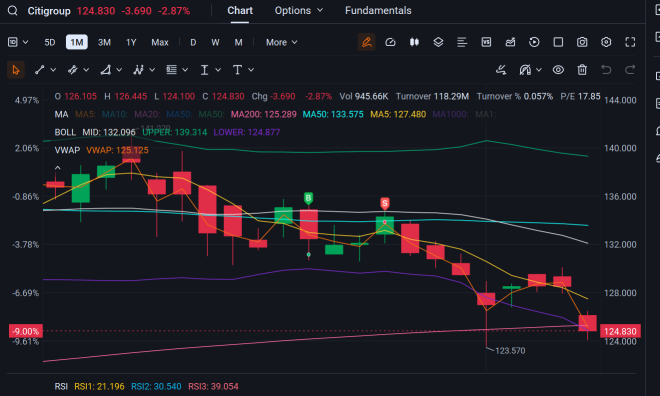Open the channel tool options arrow
Screen dimensions: 660x396
click(86, 70)
